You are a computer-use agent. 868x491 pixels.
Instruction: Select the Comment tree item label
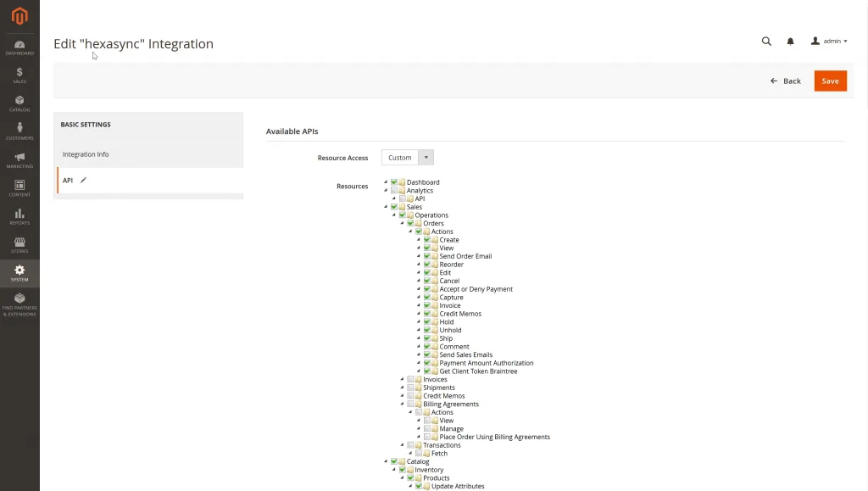click(454, 347)
